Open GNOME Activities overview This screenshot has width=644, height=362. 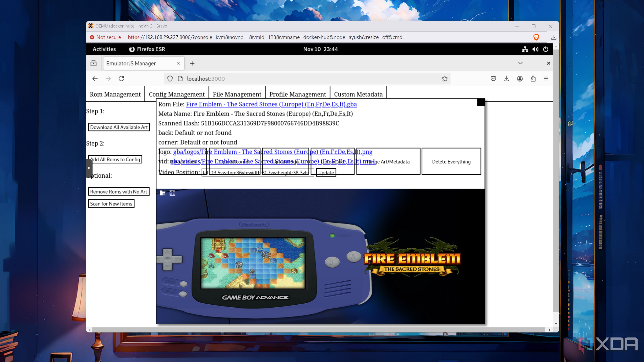(104, 49)
